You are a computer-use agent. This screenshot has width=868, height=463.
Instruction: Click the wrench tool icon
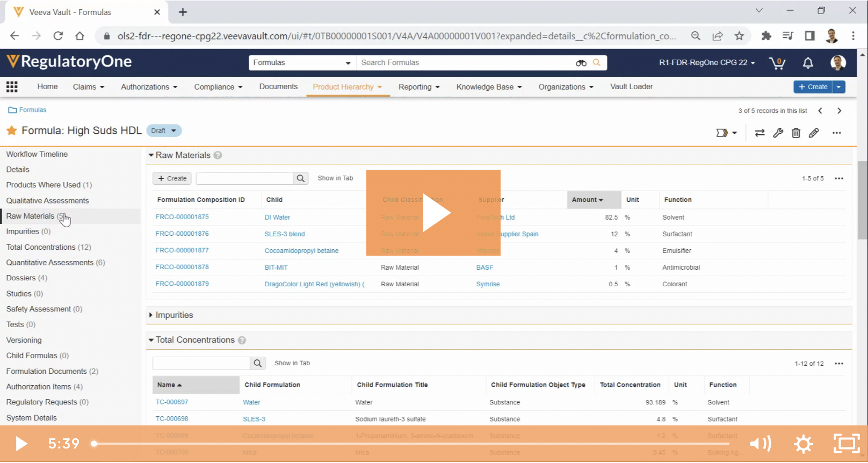point(778,133)
